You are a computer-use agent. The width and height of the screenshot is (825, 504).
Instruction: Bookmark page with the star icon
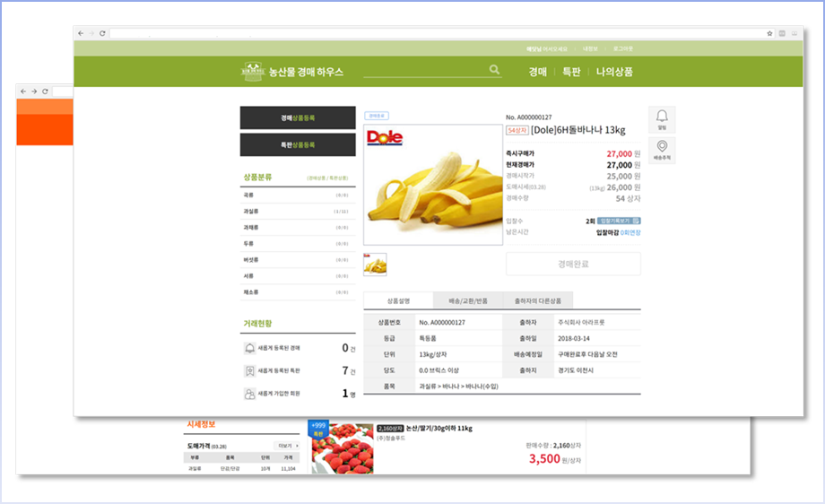tap(769, 33)
